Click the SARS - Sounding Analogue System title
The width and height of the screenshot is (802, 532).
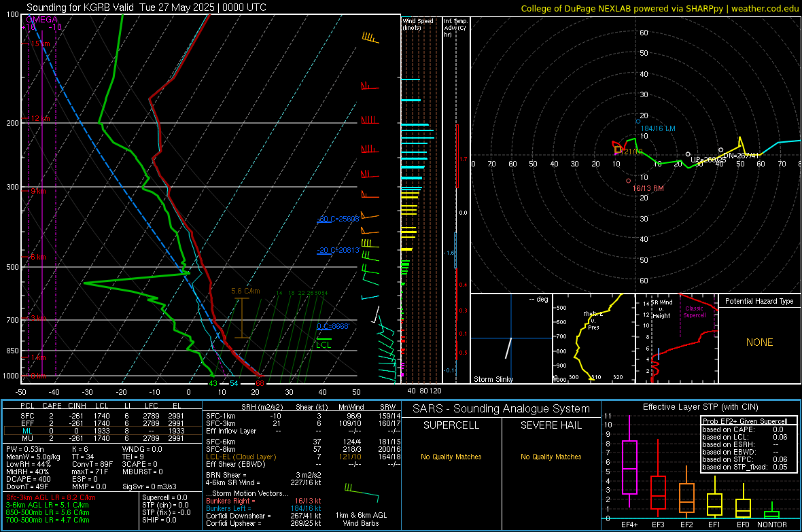tap(502, 409)
